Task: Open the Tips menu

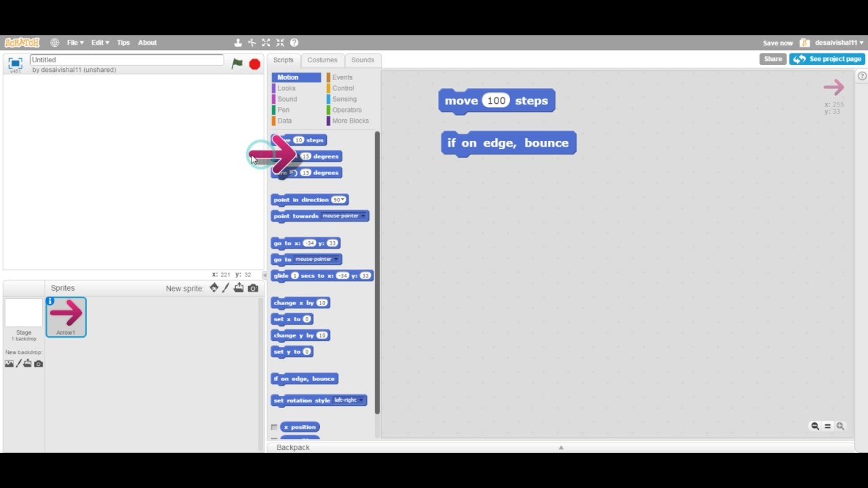Action: (123, 43)
